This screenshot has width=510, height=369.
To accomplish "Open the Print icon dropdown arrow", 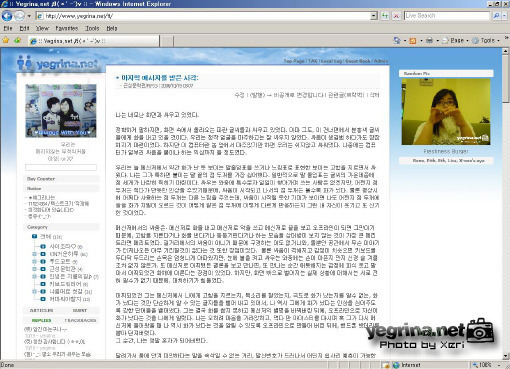I will point(437,41).
